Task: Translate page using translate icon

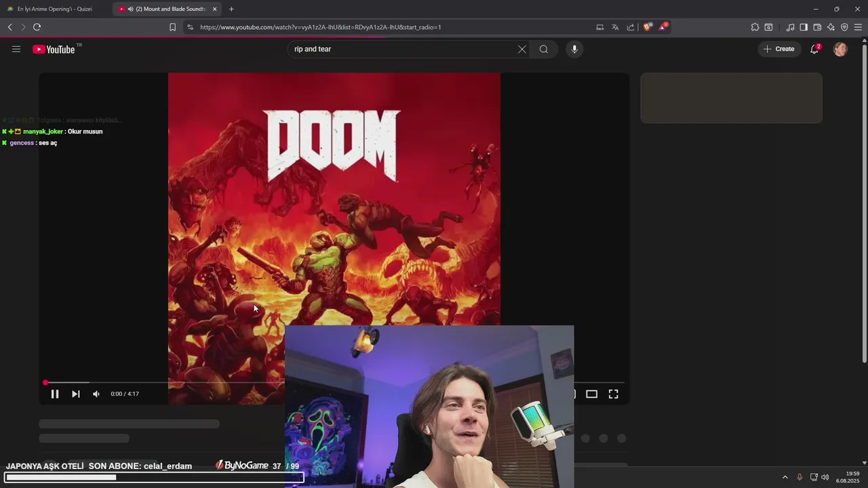Action: (x=615, y=27)
